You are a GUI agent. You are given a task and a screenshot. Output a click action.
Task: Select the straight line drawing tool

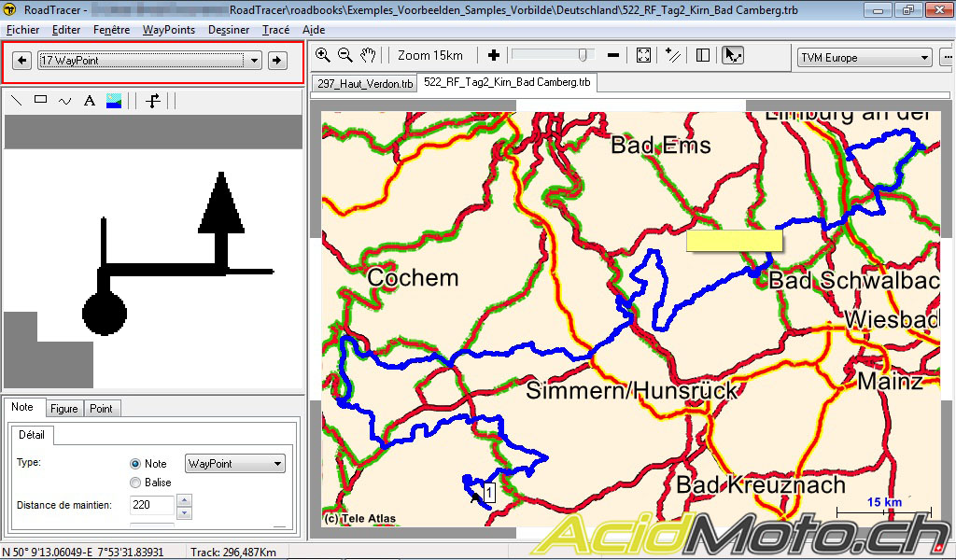pyautogui.click(x=17, y=101)
